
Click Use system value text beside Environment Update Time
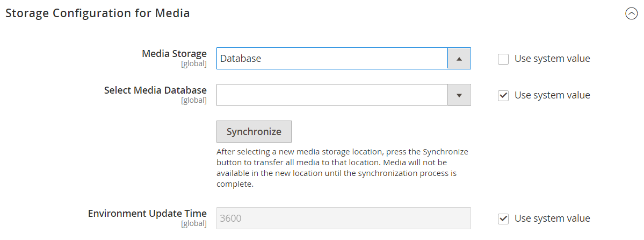point(552,218)
